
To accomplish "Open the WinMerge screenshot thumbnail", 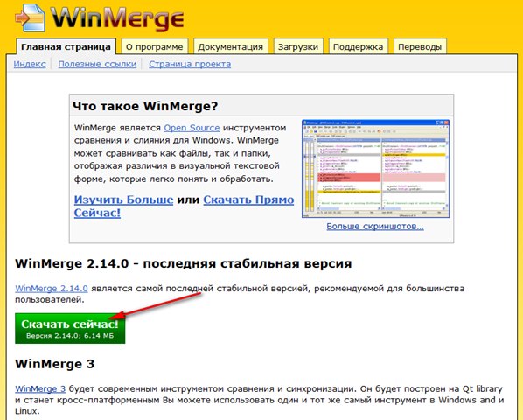I will pos(375,169).
